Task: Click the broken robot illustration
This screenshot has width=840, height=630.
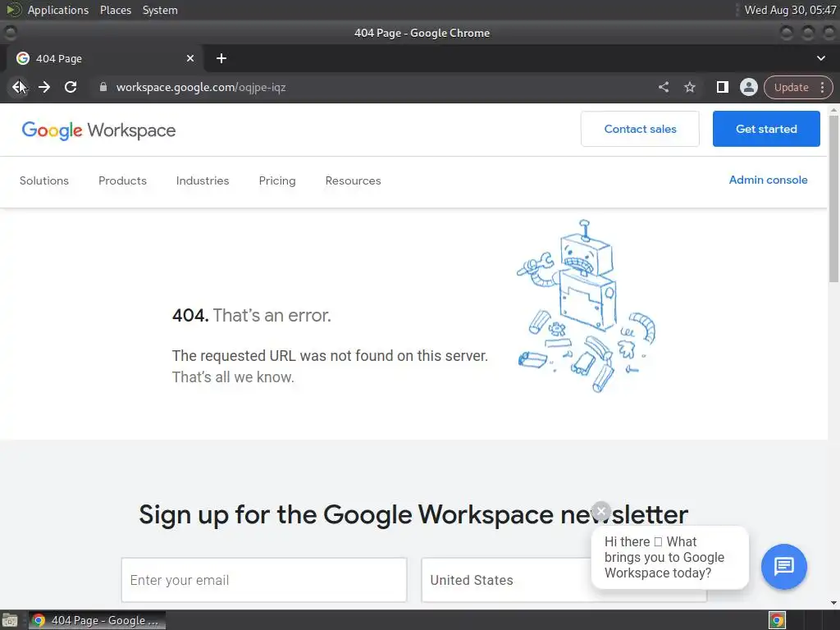Action: pyautogui.click(x=586, y=306)
